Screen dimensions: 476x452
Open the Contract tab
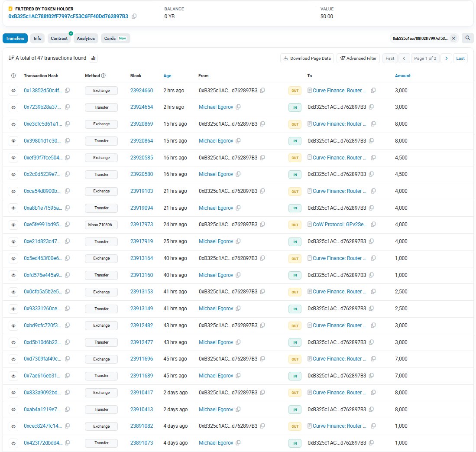[x=59, y=38]
